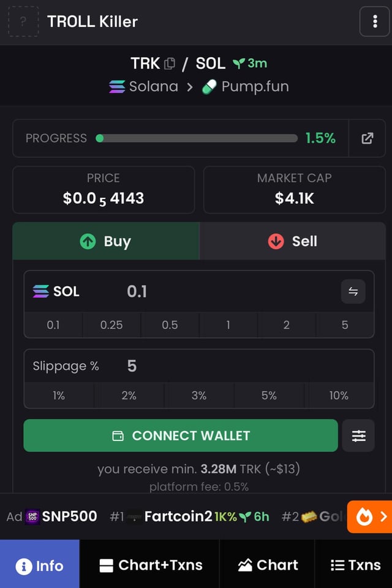392x588 pixels.
Task: Open the Fartcoin2 trending token
Action: (178, 516)
